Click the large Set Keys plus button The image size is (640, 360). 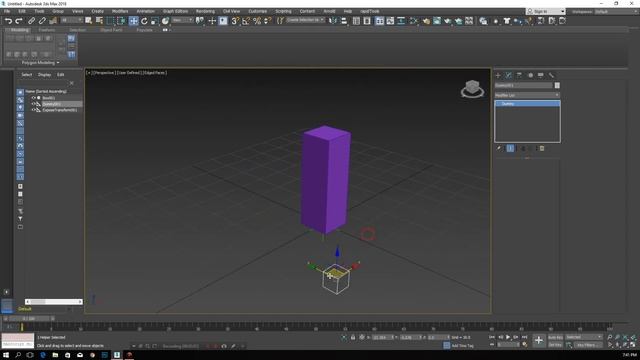pos(539,340)
